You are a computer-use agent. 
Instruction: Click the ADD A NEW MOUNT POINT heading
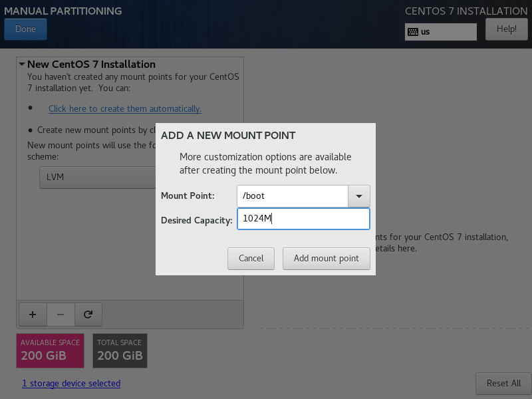point(228,136)
